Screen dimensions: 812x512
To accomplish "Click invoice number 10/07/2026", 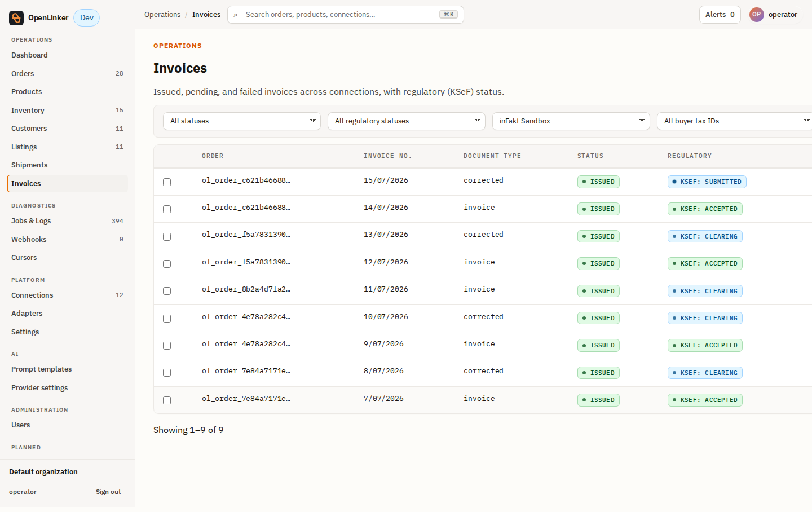I will [386, 317].
